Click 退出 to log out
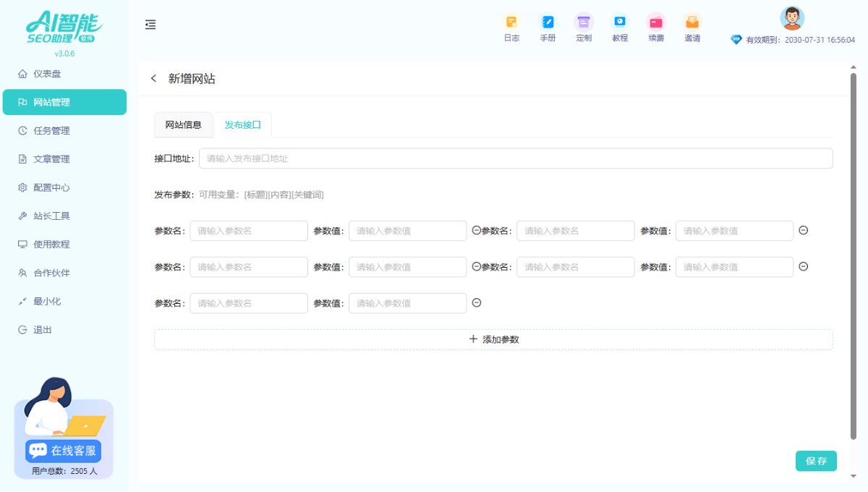This screenshot has width=868, height=492. (64, 330)
